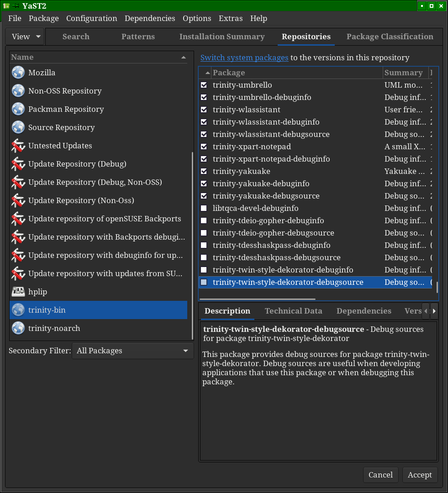Viewport: 448px width, 493px height.
Task: Click the repository list vertical scrollbar
Action: (x=192, y=245)
